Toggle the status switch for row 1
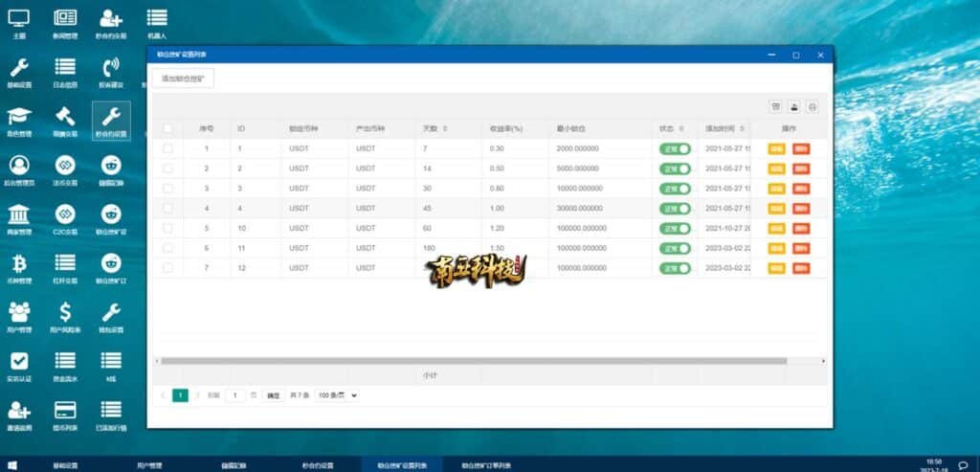 675,148
